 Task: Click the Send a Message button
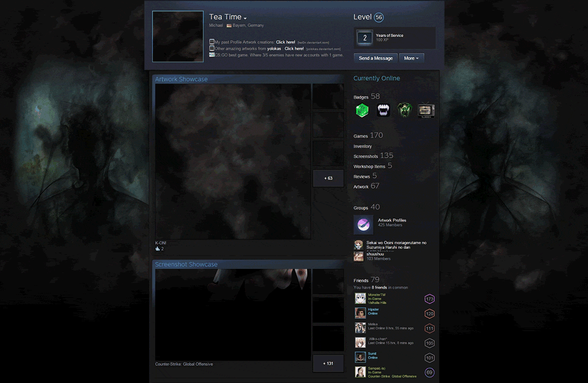(x=375, y=58)
